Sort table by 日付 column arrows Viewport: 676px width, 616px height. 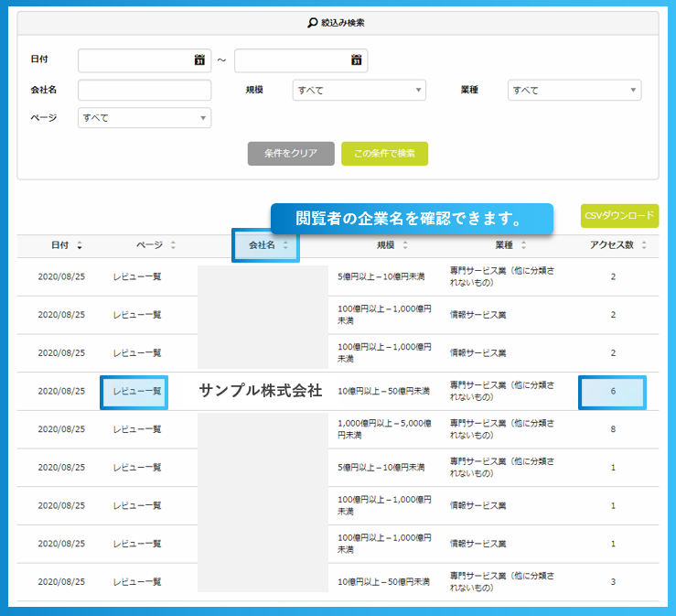pyautogui.click(x=80, y=245)
